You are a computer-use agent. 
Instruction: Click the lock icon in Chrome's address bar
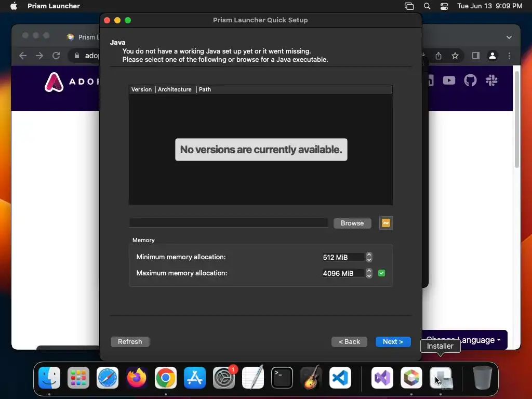77,56
